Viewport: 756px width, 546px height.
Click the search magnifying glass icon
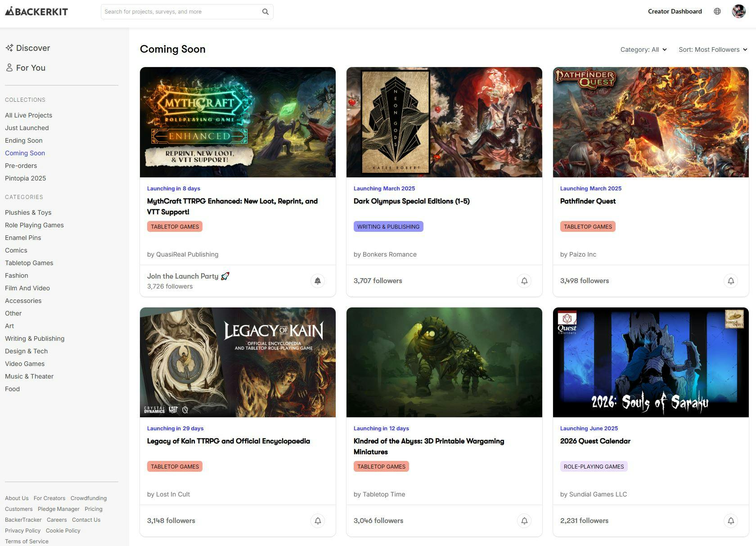(265, 11)
